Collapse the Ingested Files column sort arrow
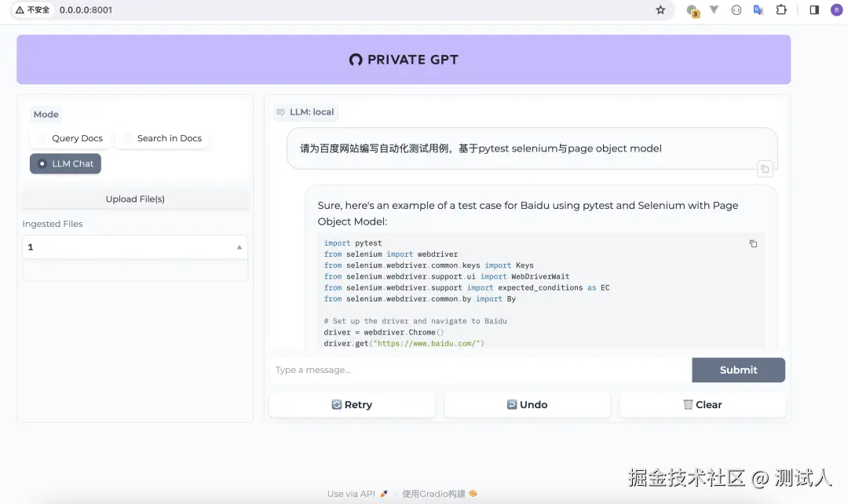Screen dimensions: 848x504 pos(239,247)
